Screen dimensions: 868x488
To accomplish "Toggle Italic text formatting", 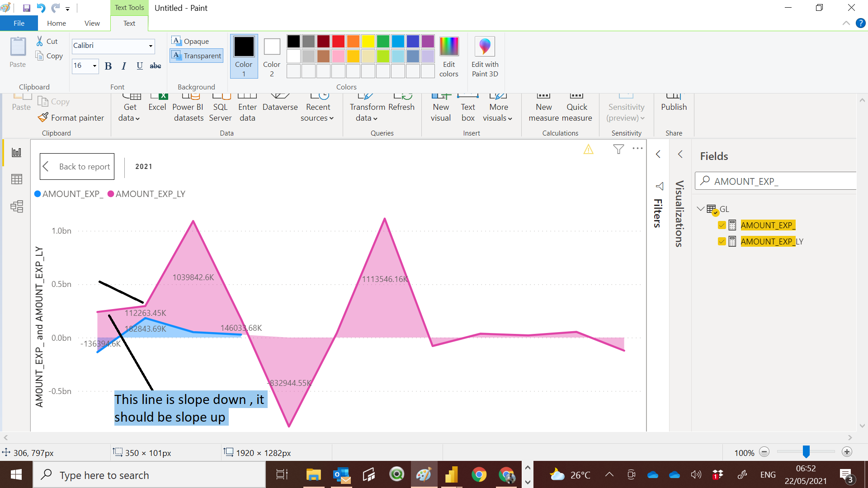I will pyautogui.click(x=124, y=66).
